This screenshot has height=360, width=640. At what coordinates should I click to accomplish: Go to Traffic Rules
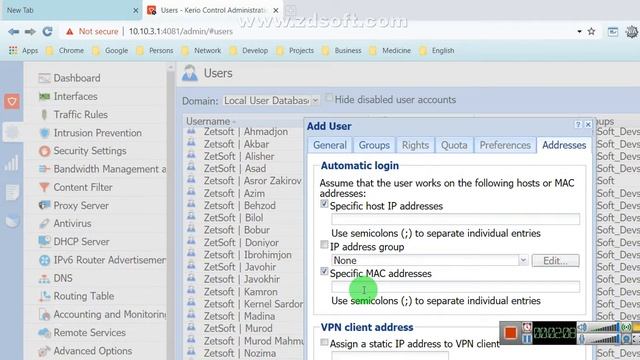coord(80,115)
